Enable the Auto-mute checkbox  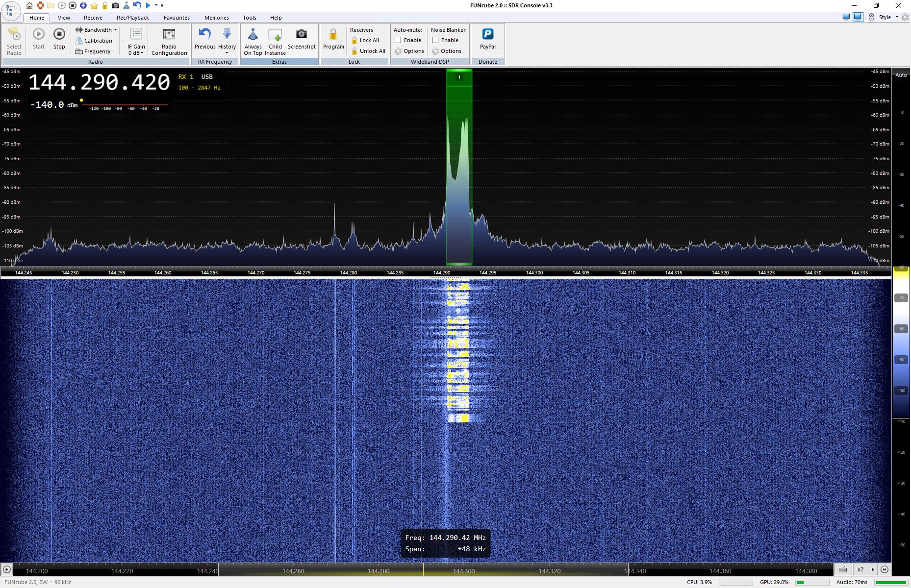pos(398,40)
